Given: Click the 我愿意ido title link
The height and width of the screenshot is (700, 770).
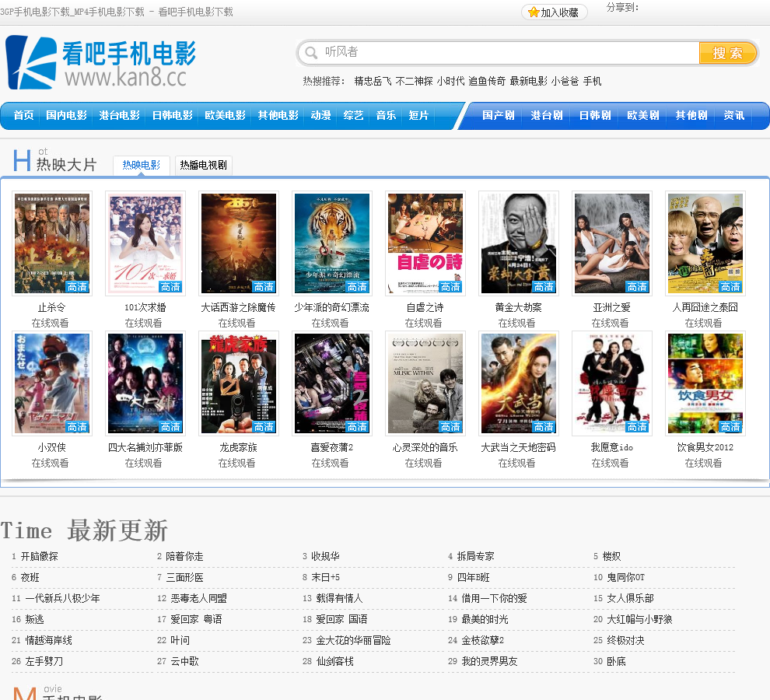Looking at the screenshot, I should (x=612, y=447).
